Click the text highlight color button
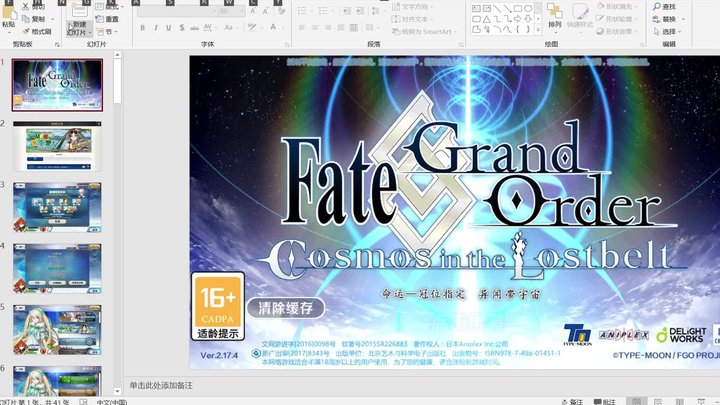The width and height of the screenshot is (720, 405). [x=252, y=28]
